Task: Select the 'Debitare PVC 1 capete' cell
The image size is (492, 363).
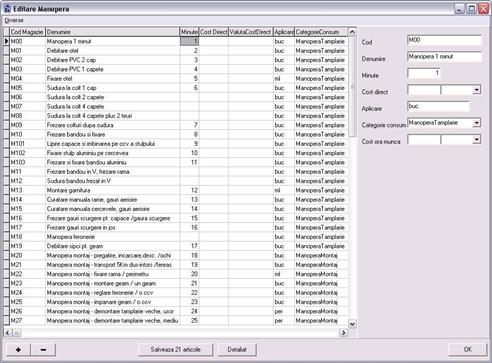Action: point(112,69)
